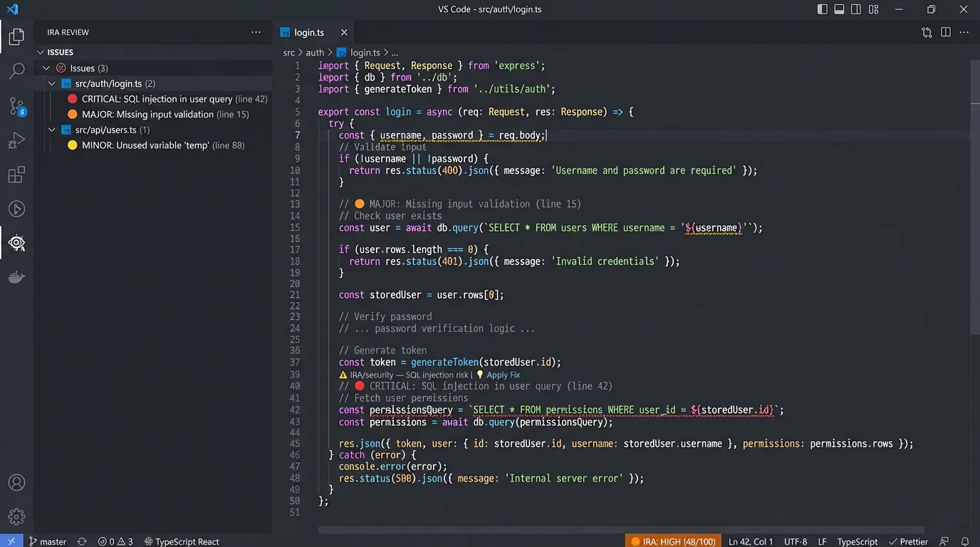
Task: Collapse the src/api/users.ts issue group
Action: pos(52,130)
